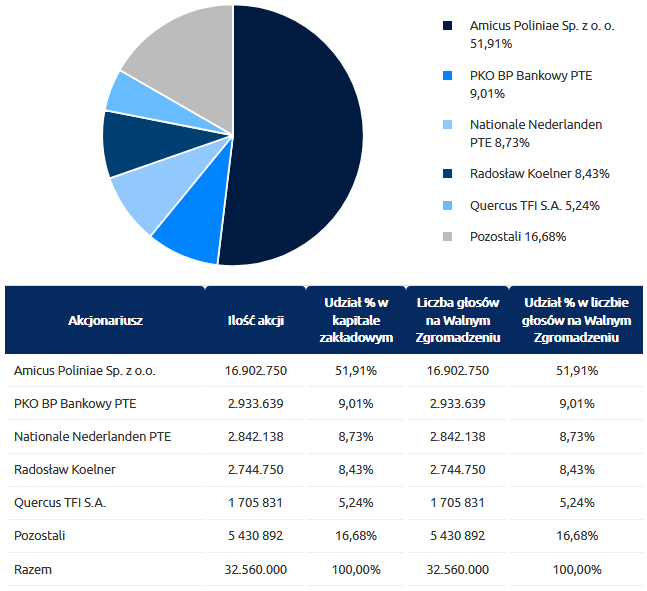Click 51,91% in the votes share column
Image resolution: width=647 pixels, height=591 pixels.
click(x=577, y=371)
